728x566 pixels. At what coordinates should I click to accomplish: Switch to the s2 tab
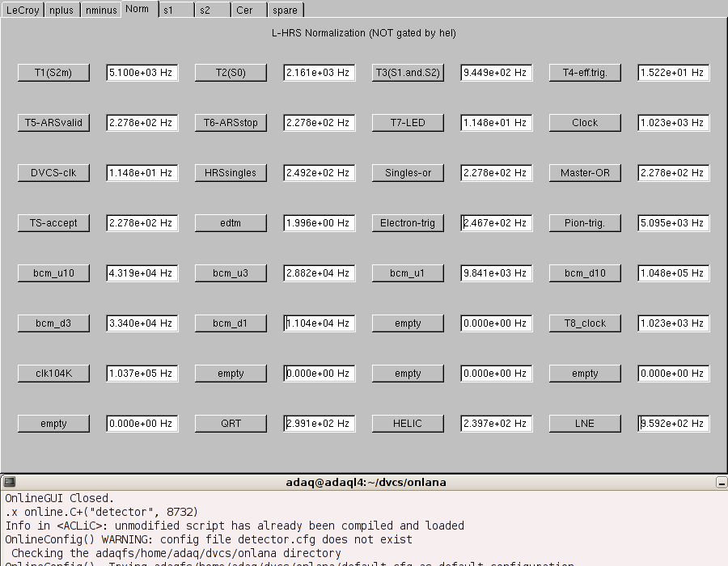click(213, 10)
